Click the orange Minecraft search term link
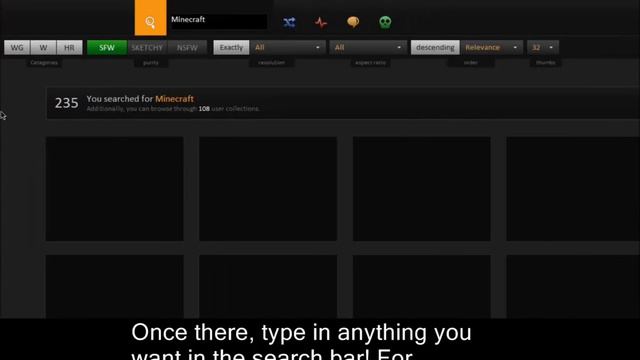This screenshot has width=640, height=360. 174,99
